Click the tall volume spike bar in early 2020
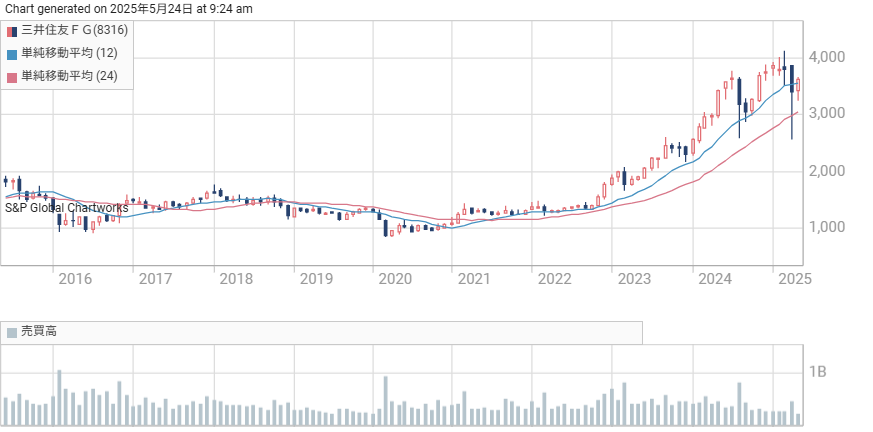Screen dimensions: 873x432 pyautogui.click(x=385, y=402)
